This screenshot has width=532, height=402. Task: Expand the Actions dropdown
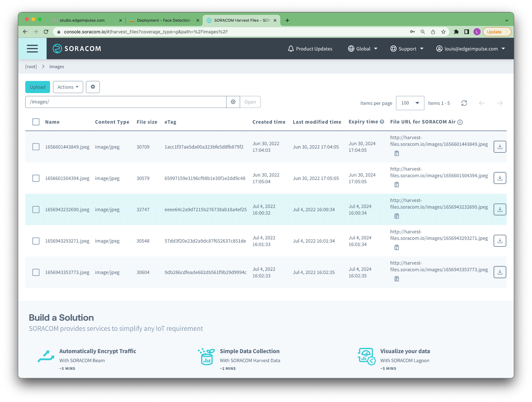68,87
